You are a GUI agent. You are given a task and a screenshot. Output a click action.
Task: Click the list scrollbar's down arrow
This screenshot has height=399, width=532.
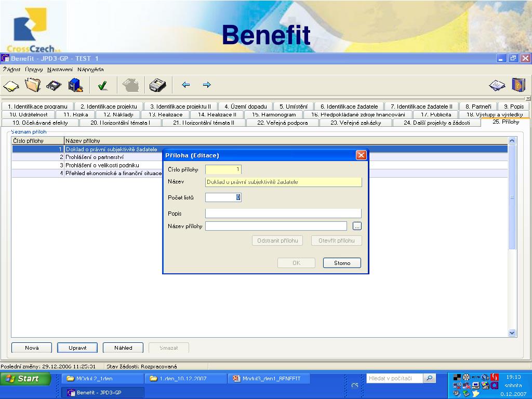coord(512,333)
